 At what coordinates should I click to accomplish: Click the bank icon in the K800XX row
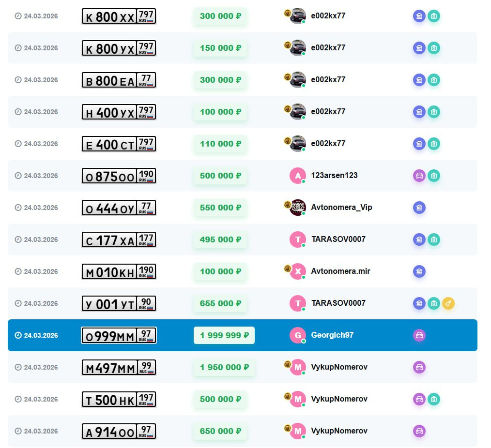click(419, 16)
